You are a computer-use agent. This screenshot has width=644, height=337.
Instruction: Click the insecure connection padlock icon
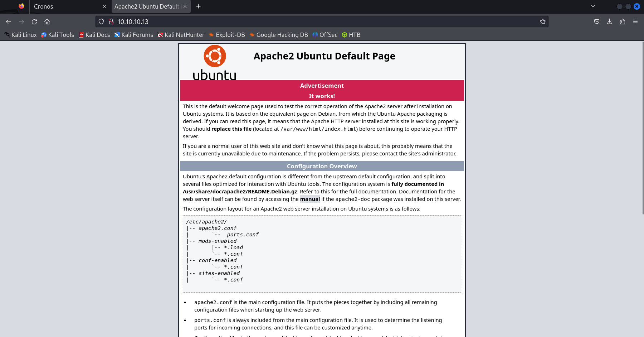pyautogui.click(x=111, y=21)
